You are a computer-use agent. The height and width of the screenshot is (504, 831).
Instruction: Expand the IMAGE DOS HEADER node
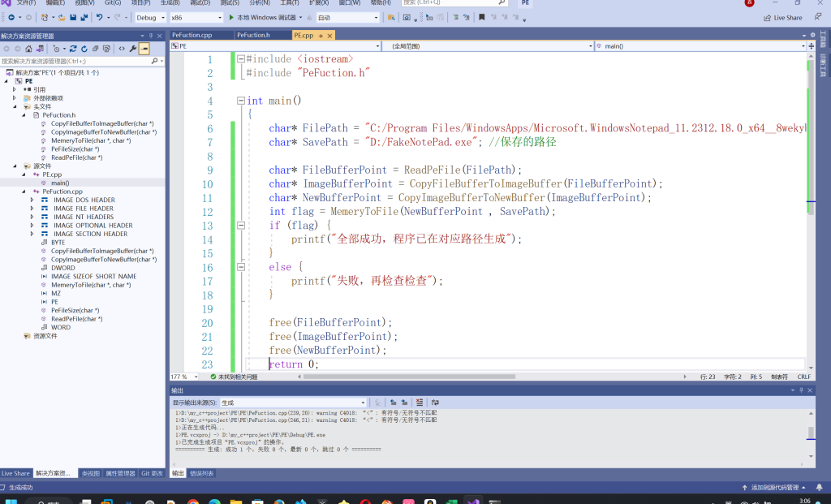[32, 200]
